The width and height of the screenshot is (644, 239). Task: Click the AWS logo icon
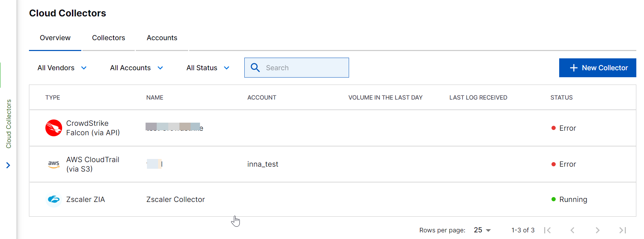click(53, 164)
